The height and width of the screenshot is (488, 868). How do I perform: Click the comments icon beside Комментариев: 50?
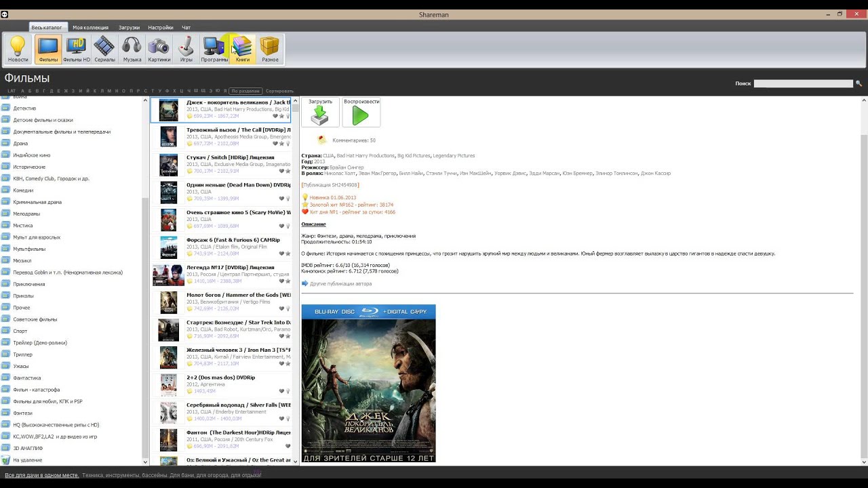(322, 140)
